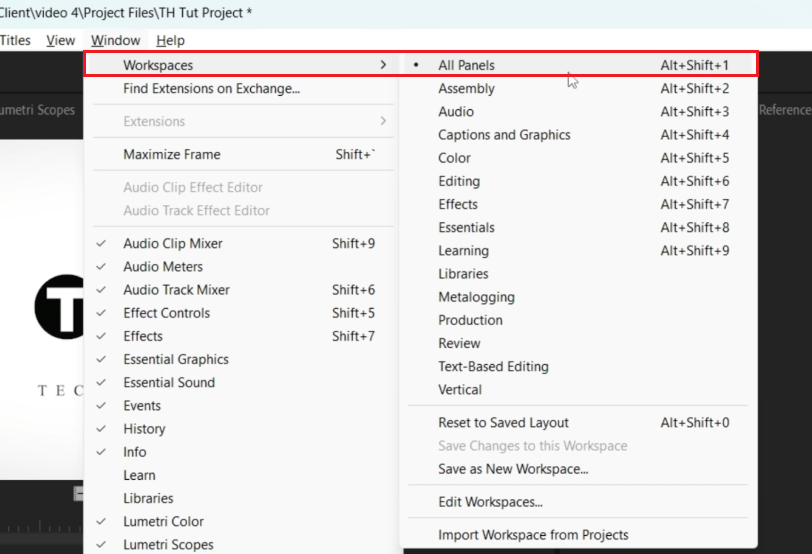The height and width of the screenshot is (554, 812).
Task: Expand the Extensions submenu arrow
Action: [383, 121]
